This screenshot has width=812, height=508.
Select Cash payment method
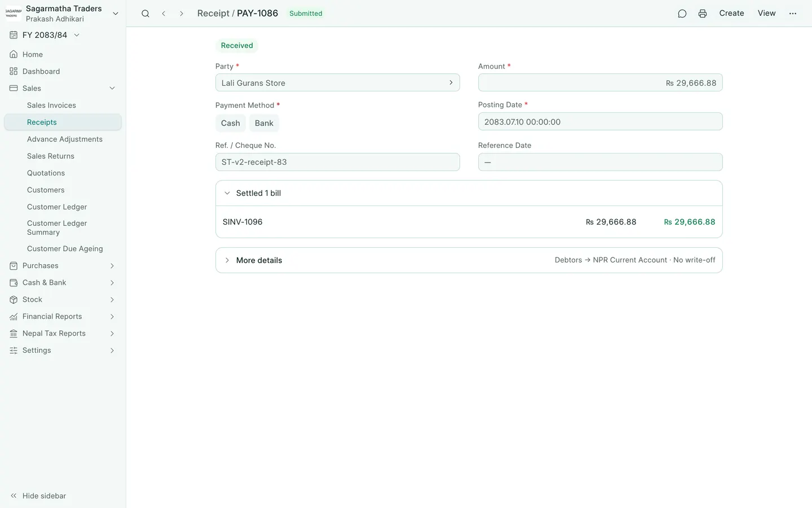point(231,123)
